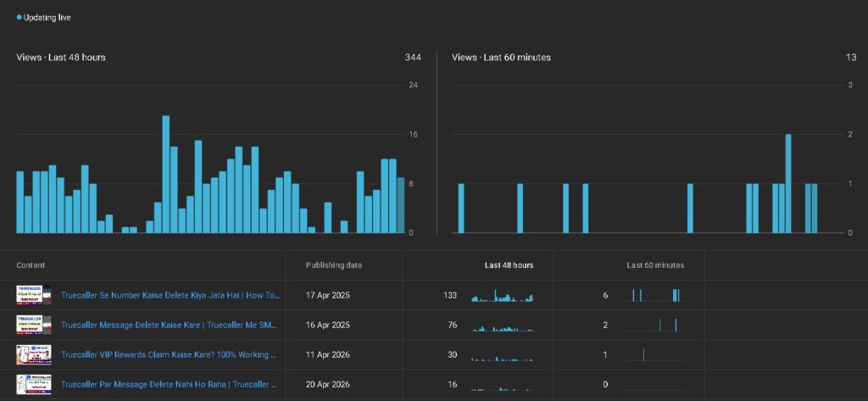Click the tallest bar in the 48 hours chart
Viewport: 868px width, 401px height.
[x=165, y=175]
